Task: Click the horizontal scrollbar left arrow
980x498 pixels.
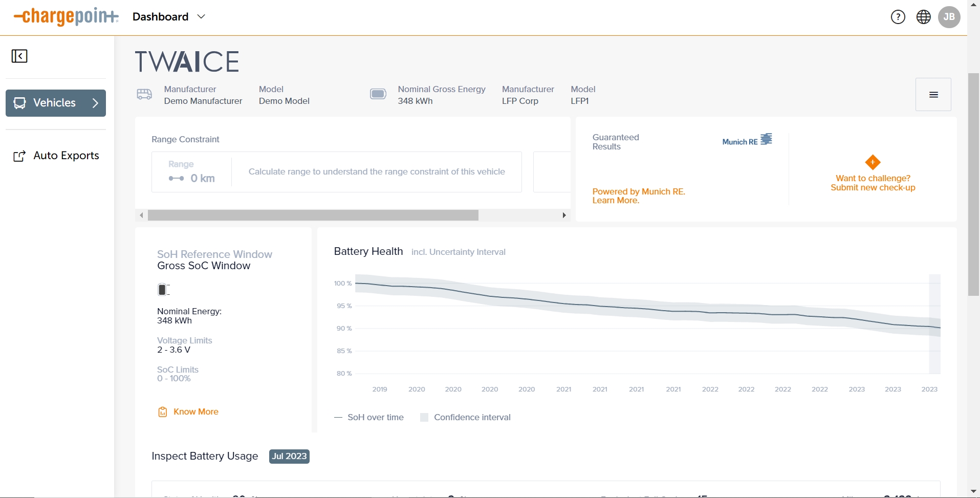Action: (x=141, y=215)
